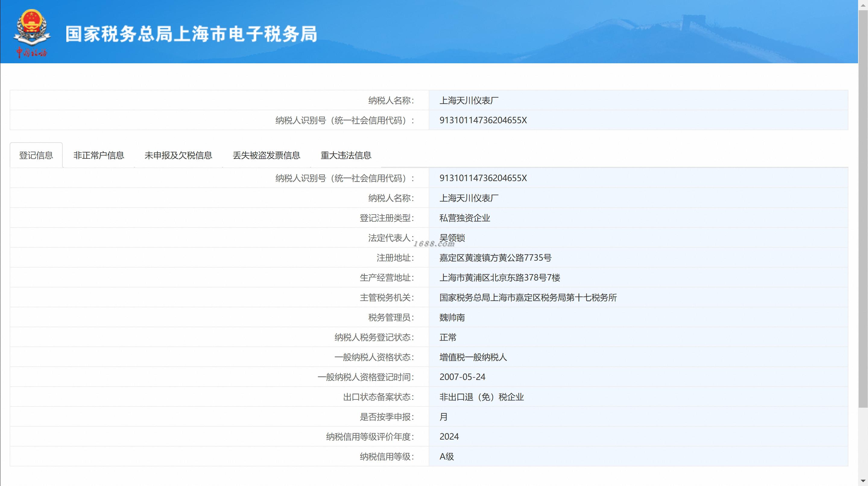The height and width of the screenshot is (486, 868).
Task: Click the 一般纳税人资格状态 label
Action: coord(374,357)
